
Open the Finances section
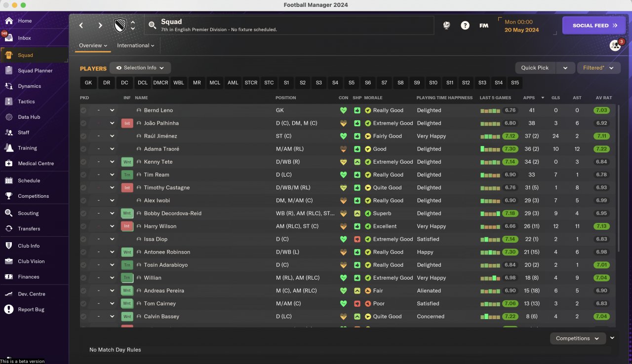(29, 277)
